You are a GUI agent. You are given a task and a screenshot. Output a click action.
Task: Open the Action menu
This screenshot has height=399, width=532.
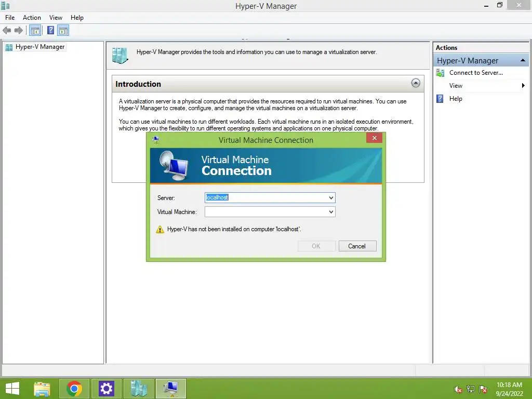[32, 18]
